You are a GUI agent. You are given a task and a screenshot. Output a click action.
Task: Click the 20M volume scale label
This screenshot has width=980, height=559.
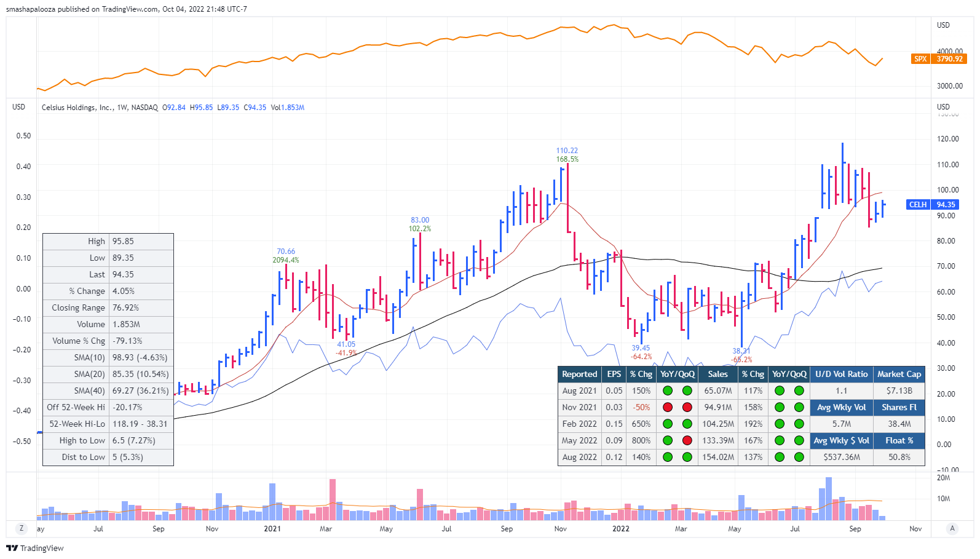click(x=943, y=478)
